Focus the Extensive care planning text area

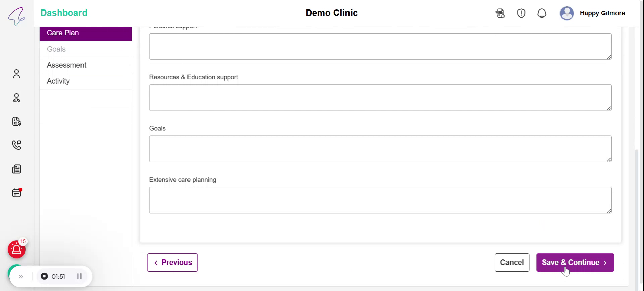click(380, 200)
